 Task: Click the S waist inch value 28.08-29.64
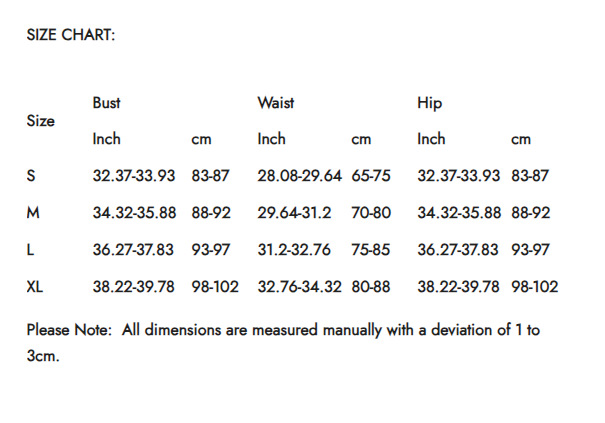(x=300, y=176)
